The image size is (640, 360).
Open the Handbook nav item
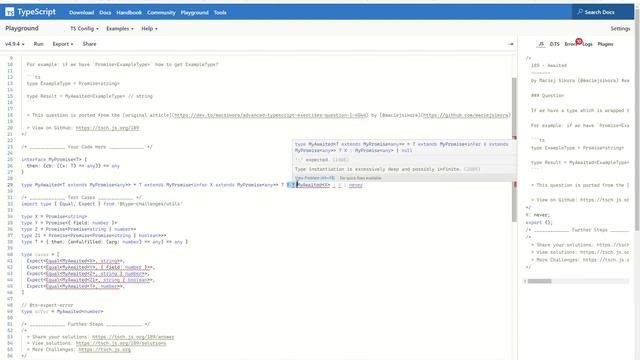click(129, 13)
